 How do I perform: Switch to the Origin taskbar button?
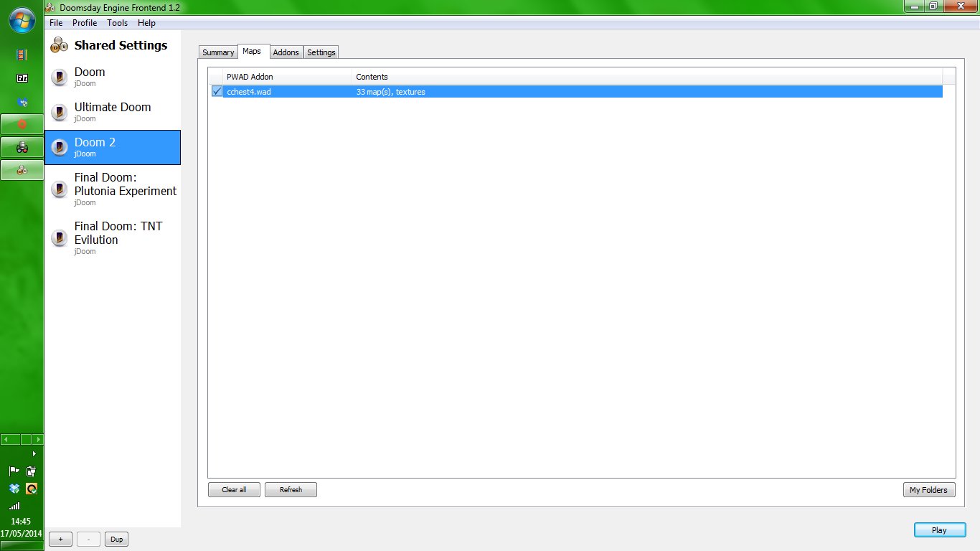22,124
